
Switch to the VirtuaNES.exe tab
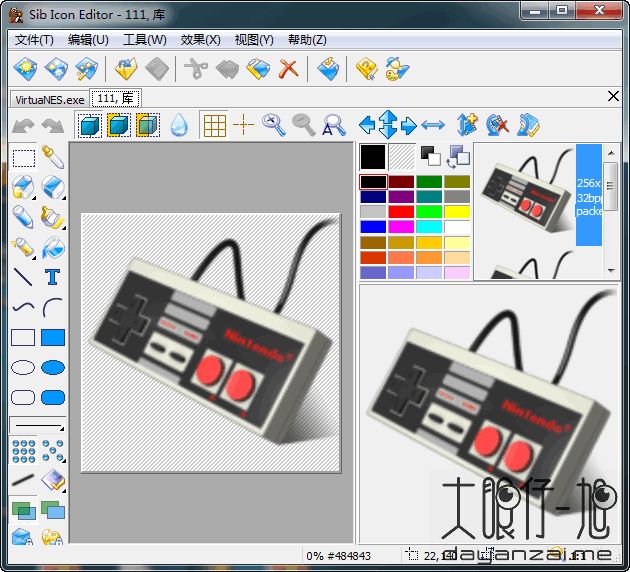48,99
